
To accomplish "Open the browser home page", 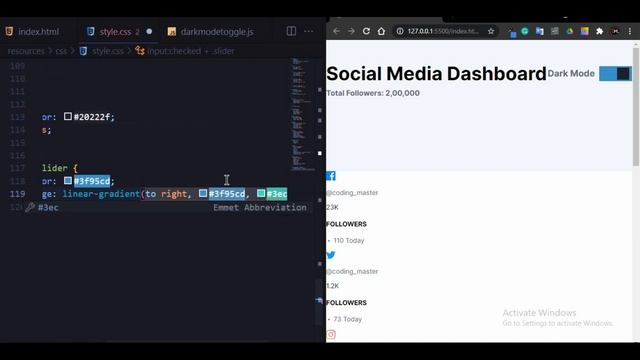I will [381, 31].
